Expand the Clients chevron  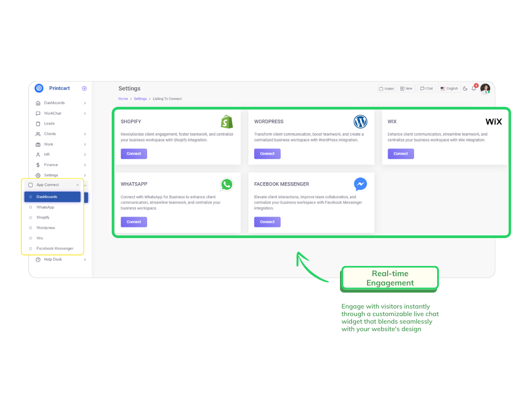tap(85, 134)
